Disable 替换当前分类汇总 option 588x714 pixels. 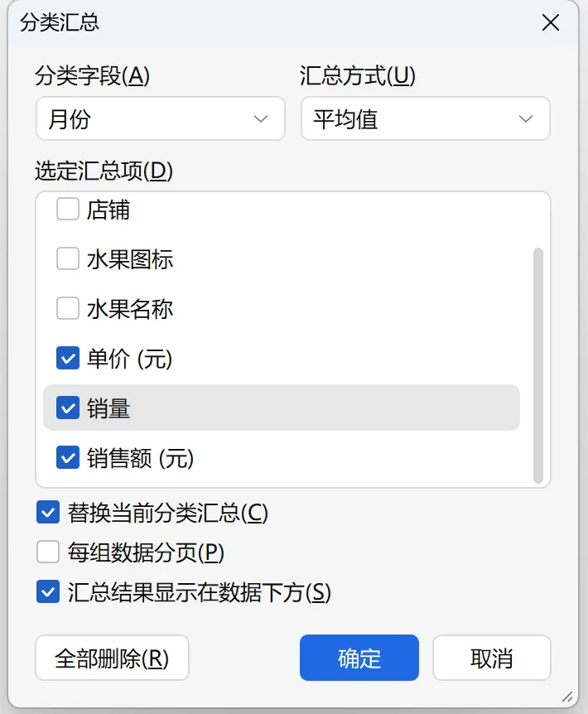[48, 513]
